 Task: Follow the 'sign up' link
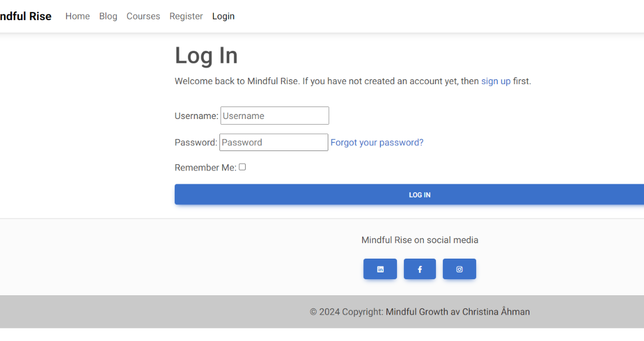click(496, 81)
